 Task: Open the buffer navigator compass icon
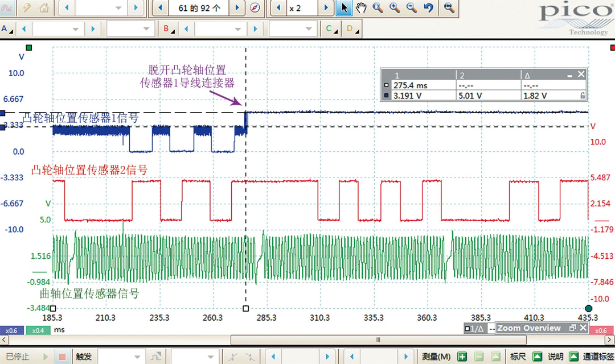[255, 7]
